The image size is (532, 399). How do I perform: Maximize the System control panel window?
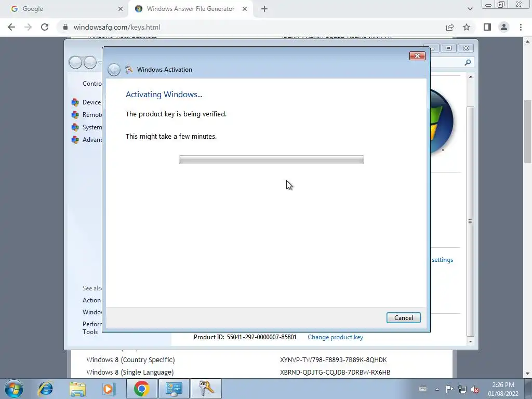point(448,48)
